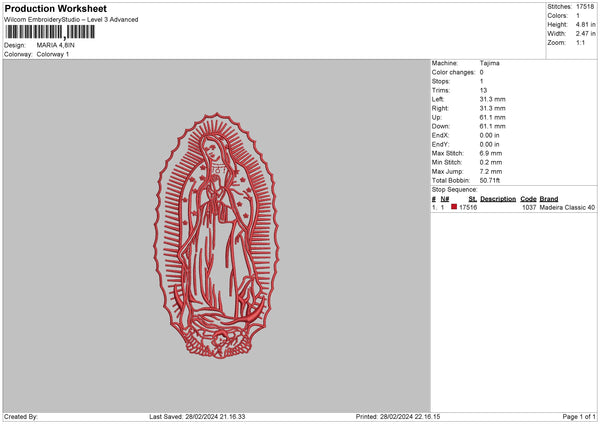
Task: Click the EndX value 0.00 in
Action: tap(489, 135)
